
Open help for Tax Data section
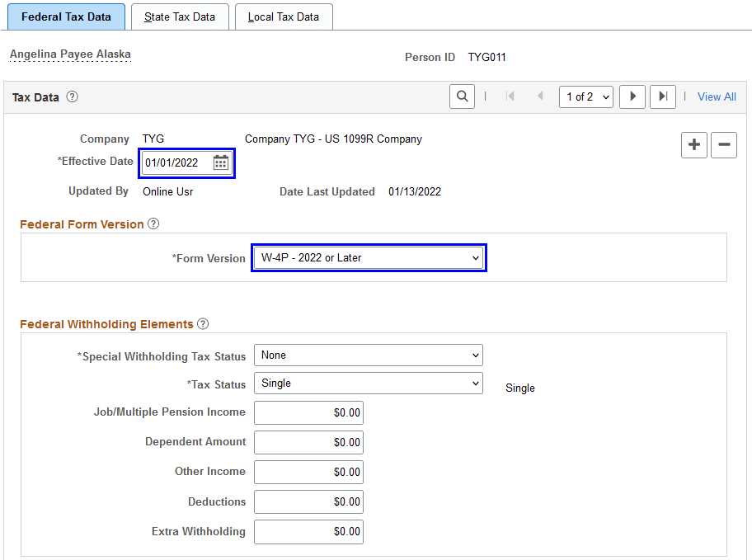click(72, 96)
